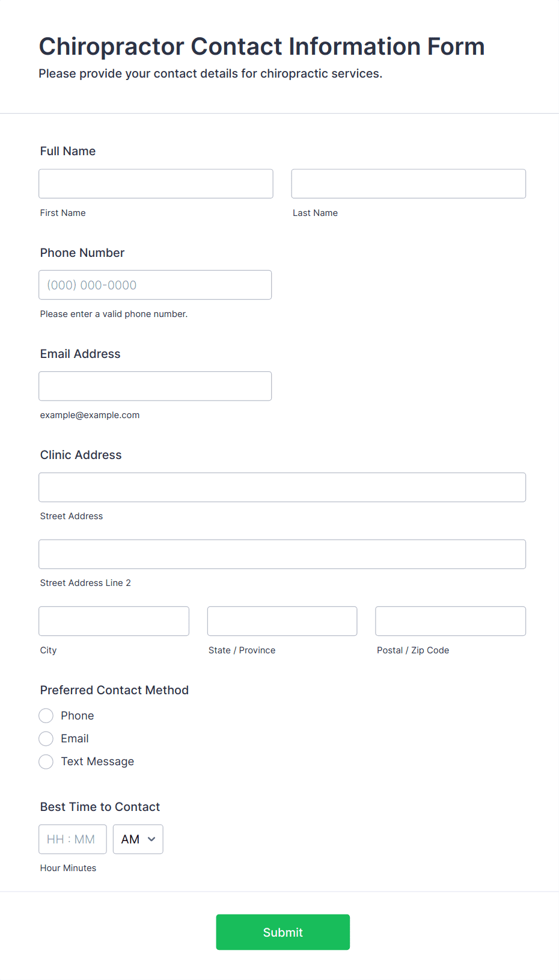559x980 pixels.
Task: Click the Best Time to Contact label
Action: [100, 807]
